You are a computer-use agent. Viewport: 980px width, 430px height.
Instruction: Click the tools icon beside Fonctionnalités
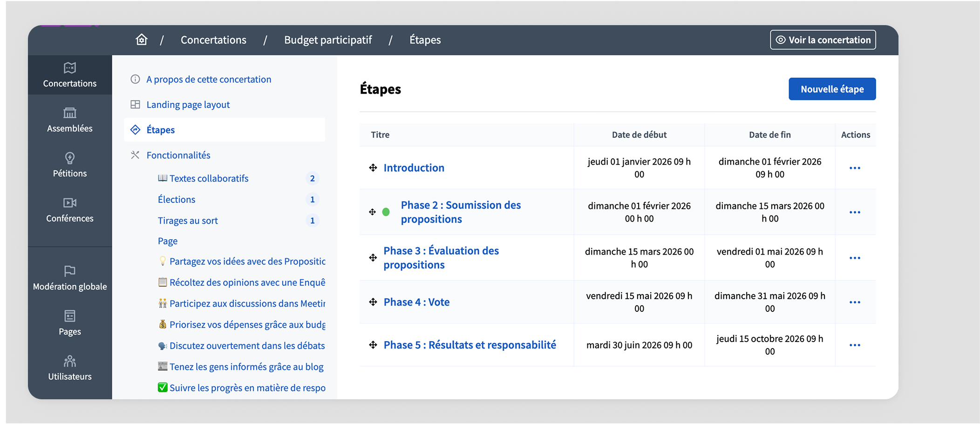click(135, 155)
